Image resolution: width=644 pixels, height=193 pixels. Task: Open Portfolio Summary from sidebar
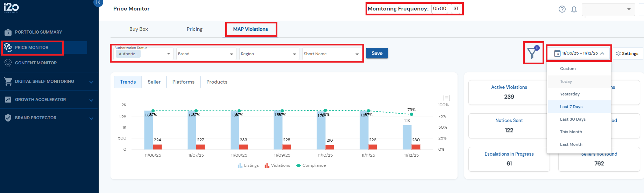pyautogui.click(x=38, y=32)
